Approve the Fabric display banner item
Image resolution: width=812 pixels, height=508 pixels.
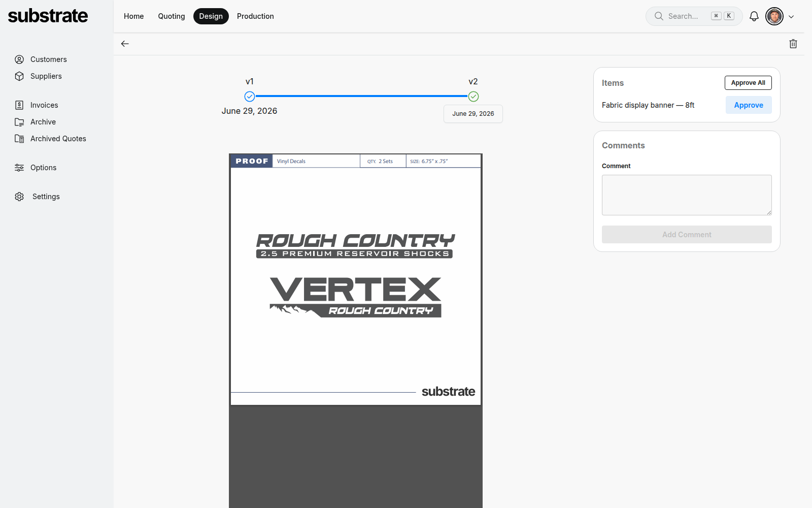749,105
